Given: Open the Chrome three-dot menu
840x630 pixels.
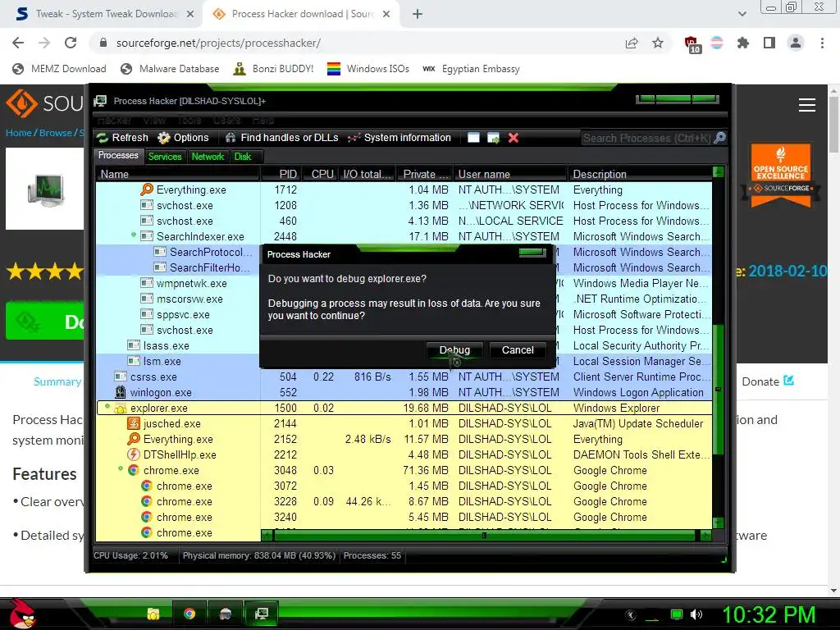Looking at the screenshot, I should (x=822, y=43).
